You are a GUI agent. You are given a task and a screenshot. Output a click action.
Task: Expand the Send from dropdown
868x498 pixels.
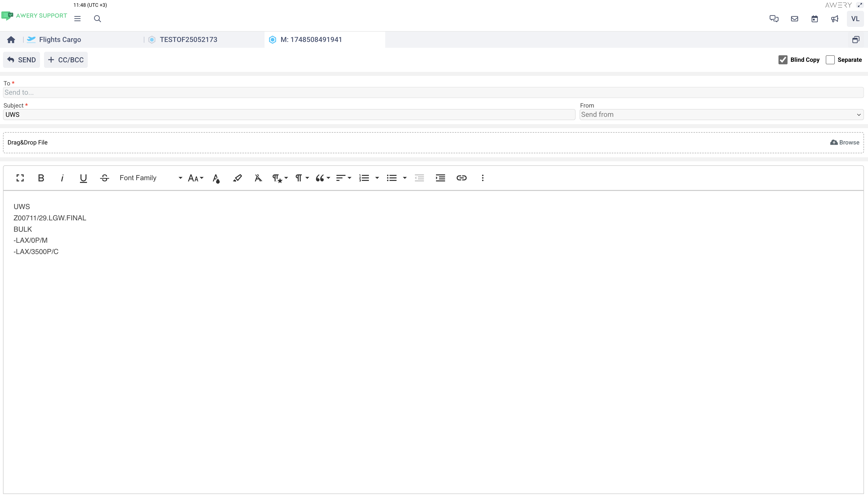(x=721, y=115)
